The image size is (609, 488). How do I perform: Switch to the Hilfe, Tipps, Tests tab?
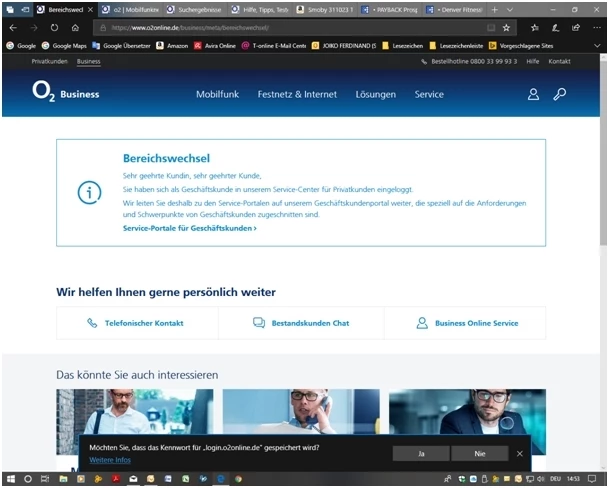click(x=261, y=10)
